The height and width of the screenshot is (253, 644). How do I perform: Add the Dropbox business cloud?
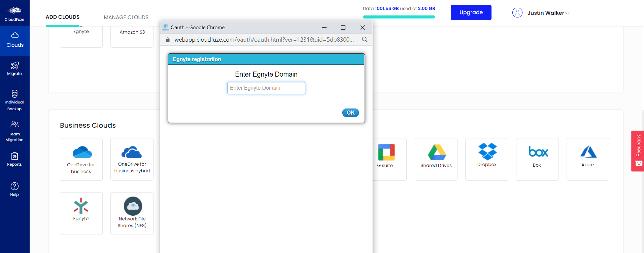point(486,159)
